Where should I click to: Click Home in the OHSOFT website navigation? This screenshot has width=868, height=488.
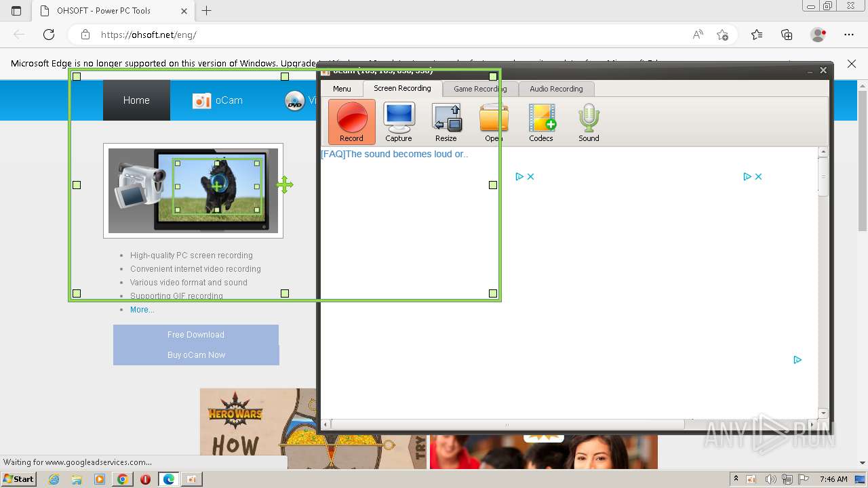pos(136,100)
